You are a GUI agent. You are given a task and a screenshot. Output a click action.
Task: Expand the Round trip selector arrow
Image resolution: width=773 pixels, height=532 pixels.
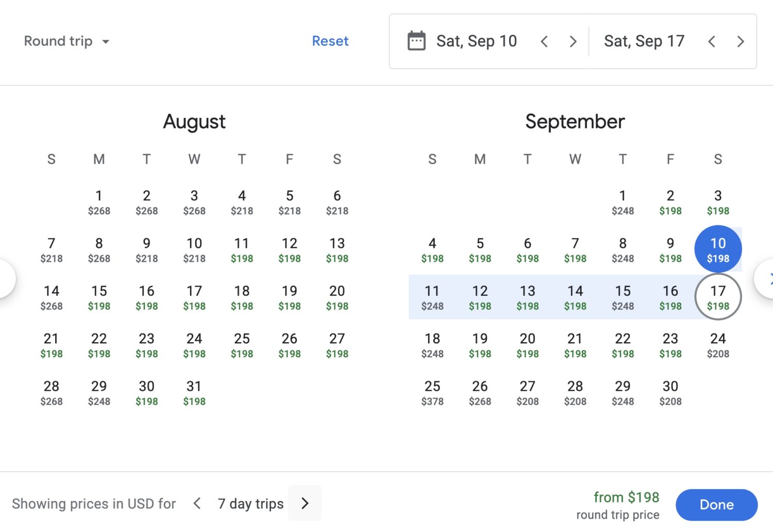[x=106, y=42]
